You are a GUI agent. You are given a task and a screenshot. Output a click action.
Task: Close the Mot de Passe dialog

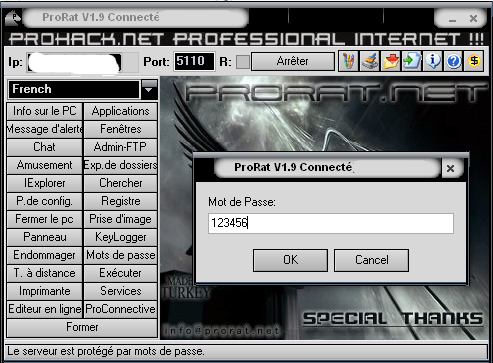click(x=450, y=169)
